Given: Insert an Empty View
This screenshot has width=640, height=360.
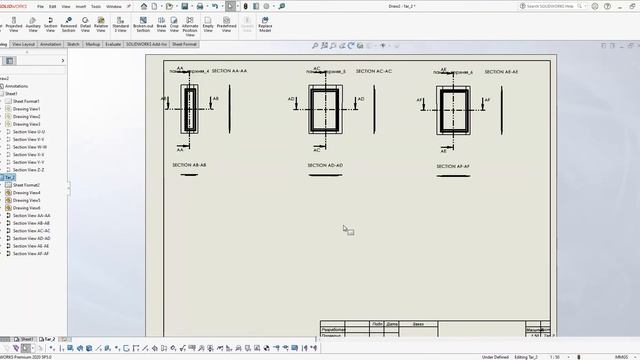Looking at the screenshot, I should [208, 24].
